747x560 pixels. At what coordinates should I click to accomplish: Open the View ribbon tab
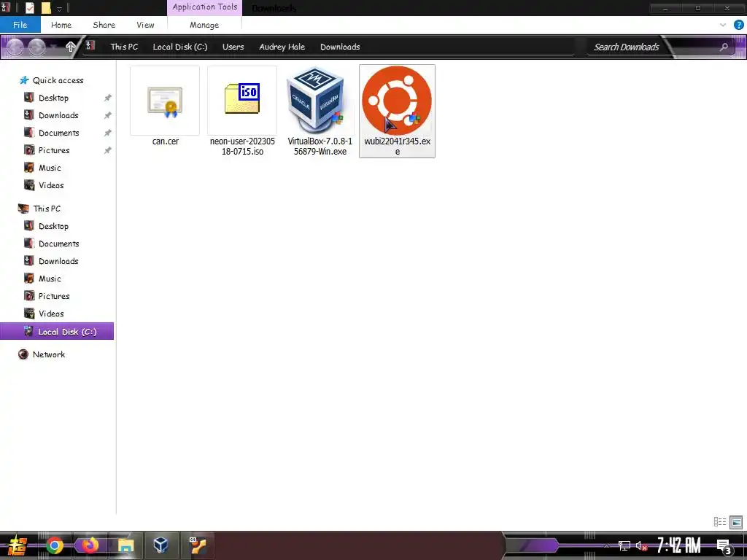click(x=145, y=25)
